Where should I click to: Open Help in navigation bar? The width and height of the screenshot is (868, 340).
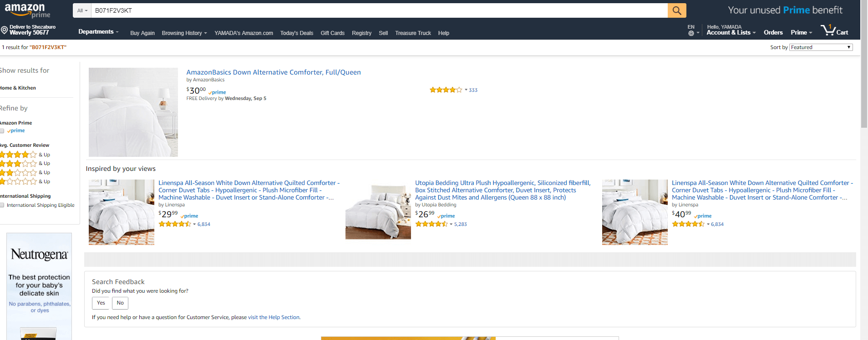click(444, 33)
